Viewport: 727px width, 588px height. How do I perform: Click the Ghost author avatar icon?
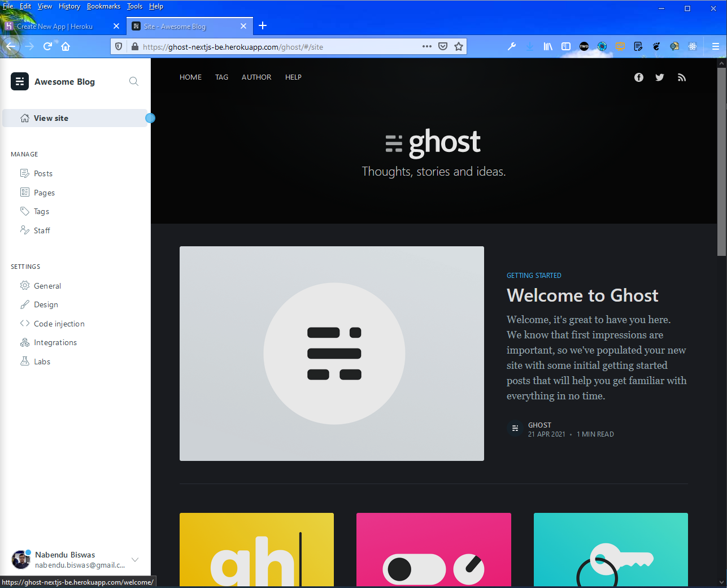[x=515, y=429]
